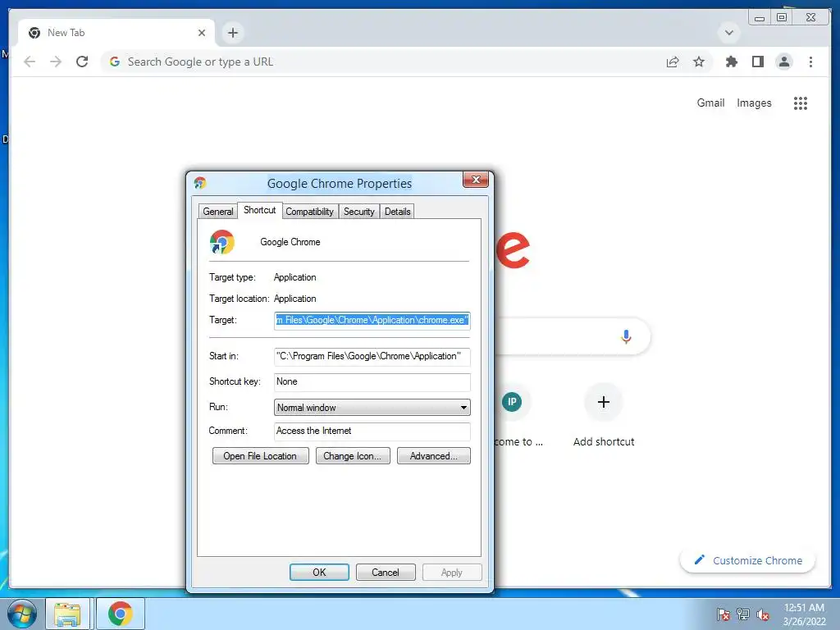The image size is (840, 630).
Task: Click the Change Icon button
Action: pyautogui.click(x=353, y=456)
